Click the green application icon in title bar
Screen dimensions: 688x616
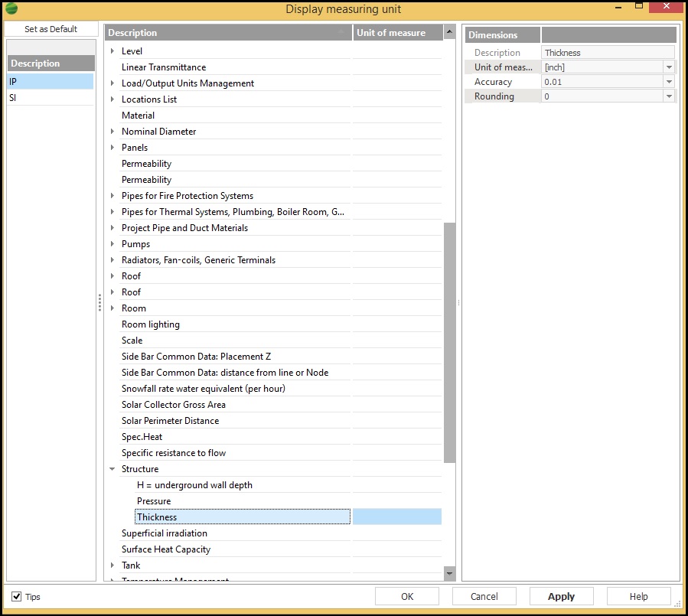click(11, 9)
